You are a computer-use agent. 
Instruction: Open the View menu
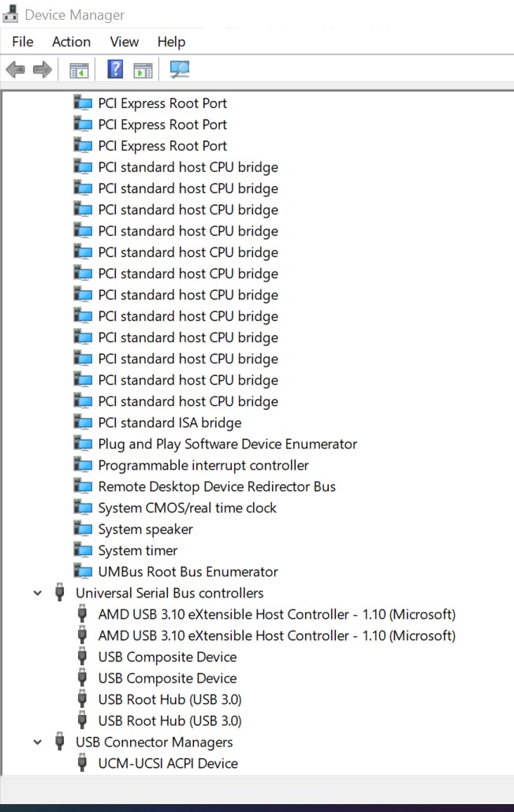click(x=125, y=42)
